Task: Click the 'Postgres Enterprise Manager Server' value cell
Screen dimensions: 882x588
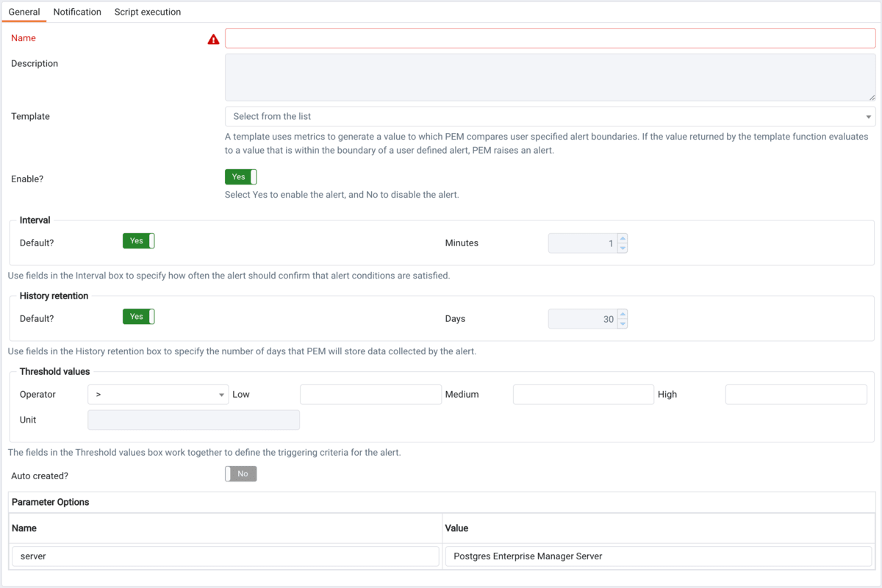Action: point(659,556)
